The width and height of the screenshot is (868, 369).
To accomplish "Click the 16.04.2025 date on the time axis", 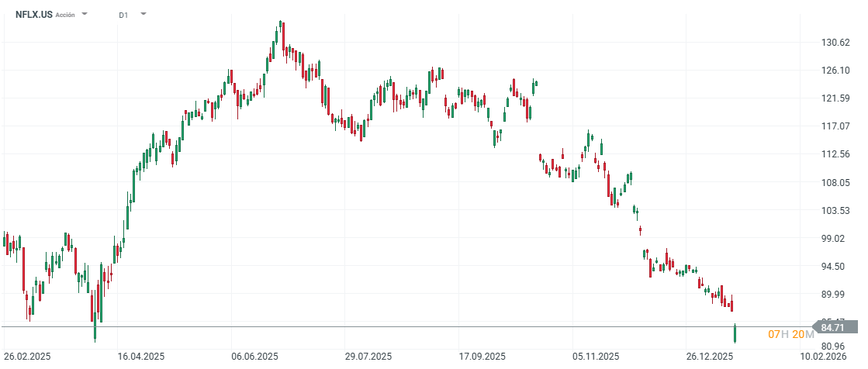I will (x=141, y=357).
